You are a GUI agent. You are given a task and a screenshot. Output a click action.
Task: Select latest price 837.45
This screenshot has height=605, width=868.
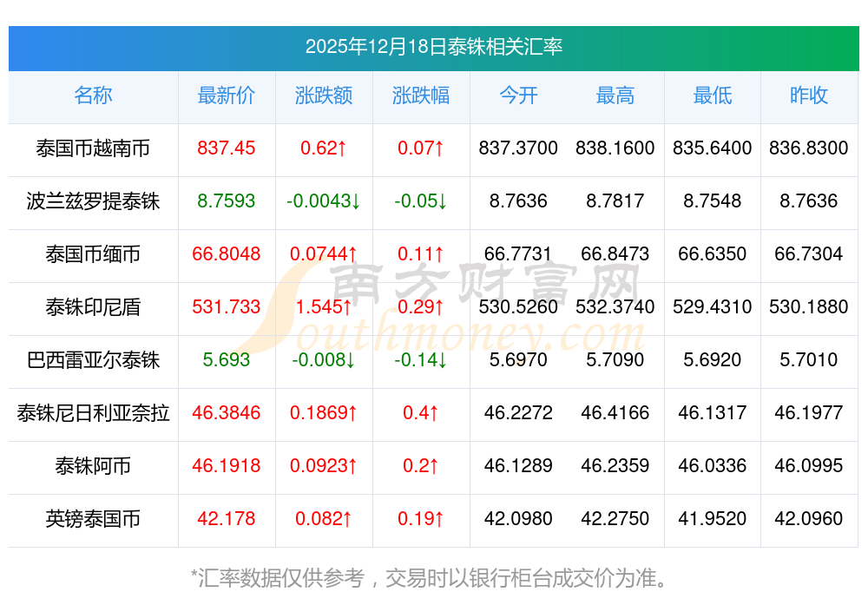[227, 148]
